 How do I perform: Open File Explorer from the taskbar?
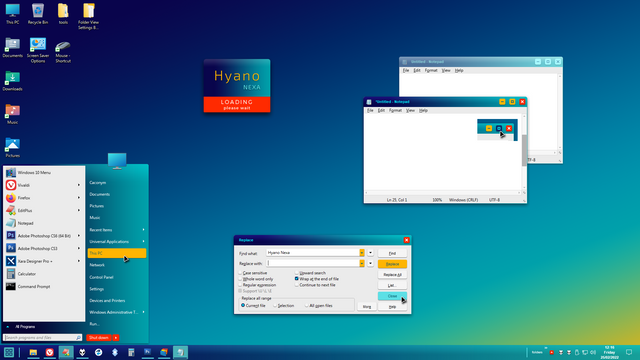(x=33, y=352)
